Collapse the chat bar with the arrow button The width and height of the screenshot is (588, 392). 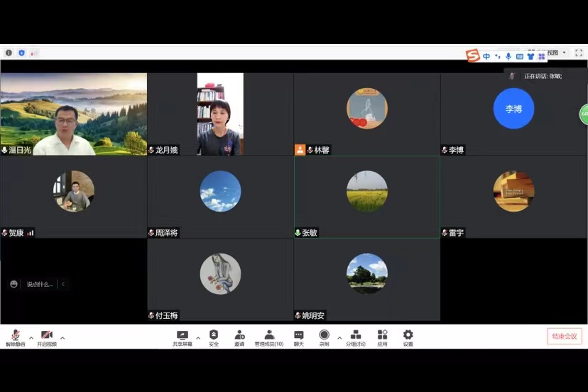(x=63, y=284)
